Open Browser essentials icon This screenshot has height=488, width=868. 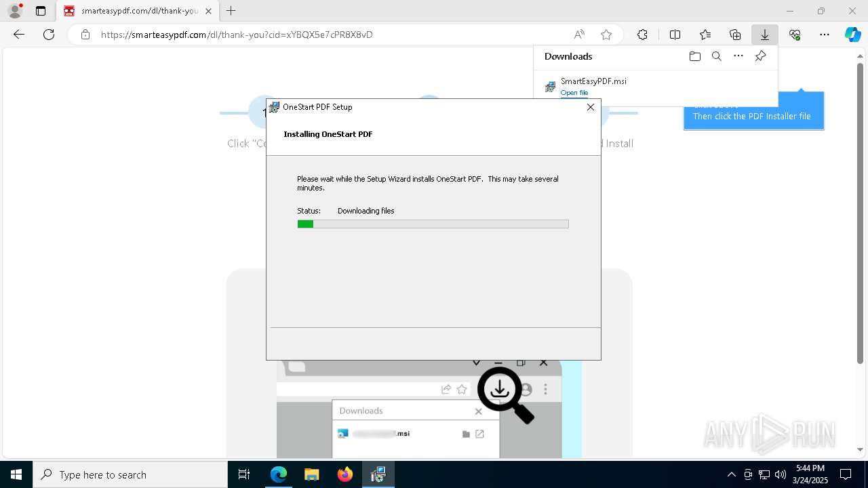[795, 35]
